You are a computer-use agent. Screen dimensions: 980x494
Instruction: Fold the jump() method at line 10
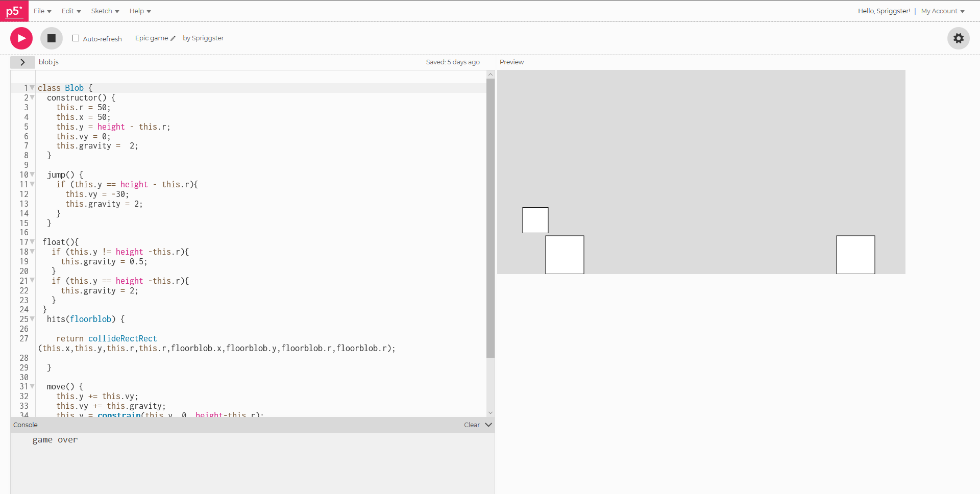32,175
